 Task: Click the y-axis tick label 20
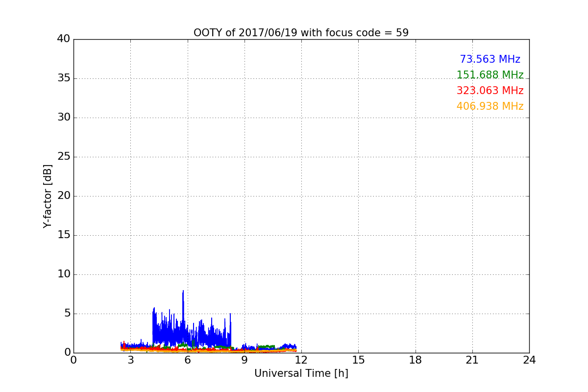(x=64, y=196)
